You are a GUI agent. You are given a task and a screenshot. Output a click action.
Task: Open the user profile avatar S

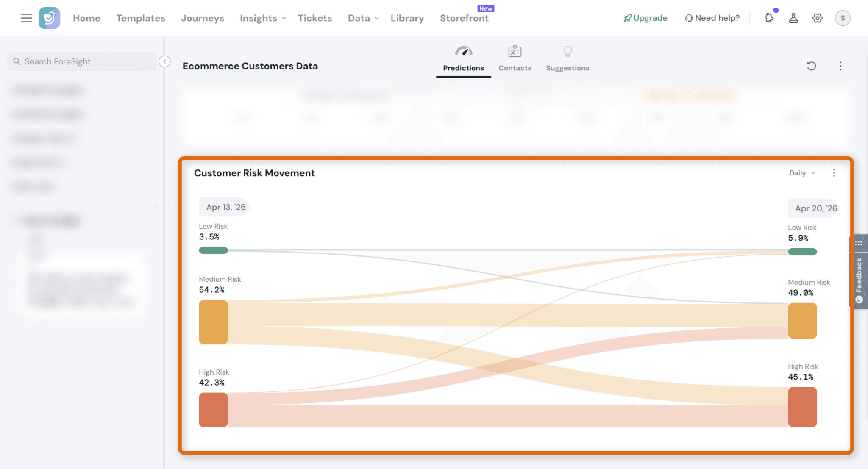pos(843,18)
